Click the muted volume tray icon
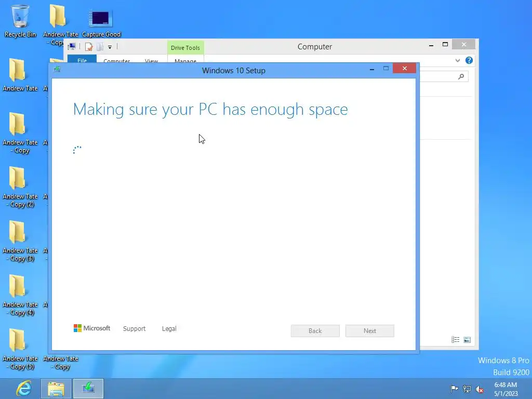Screen dimensions: 532x399 (x=480, y=389)
